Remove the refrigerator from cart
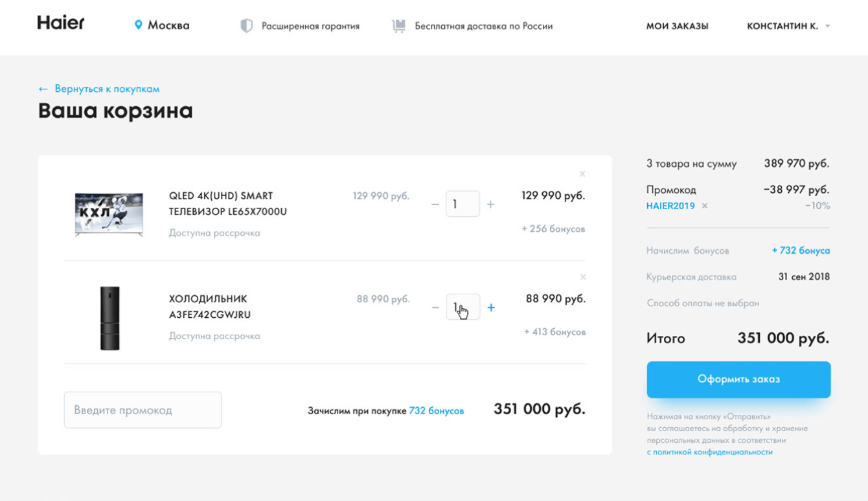The image size is (868, 501). (x=583, y=277)
